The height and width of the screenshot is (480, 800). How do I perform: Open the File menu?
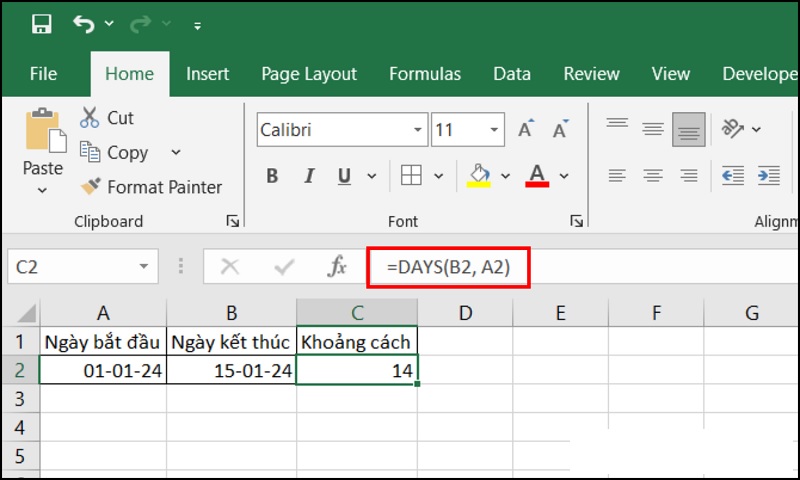pyautogui.click(x=44, y=74)
